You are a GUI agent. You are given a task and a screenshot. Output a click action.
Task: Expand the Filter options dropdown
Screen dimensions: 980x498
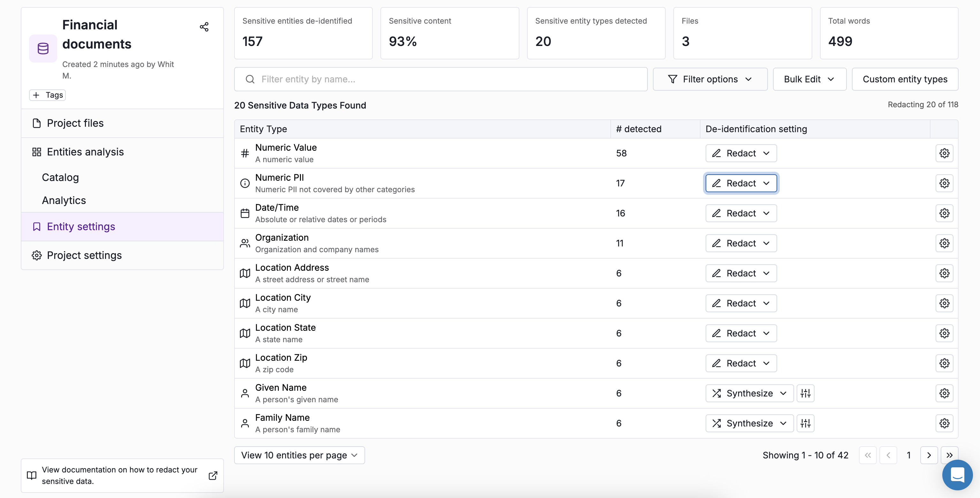[x=710, y=79]
